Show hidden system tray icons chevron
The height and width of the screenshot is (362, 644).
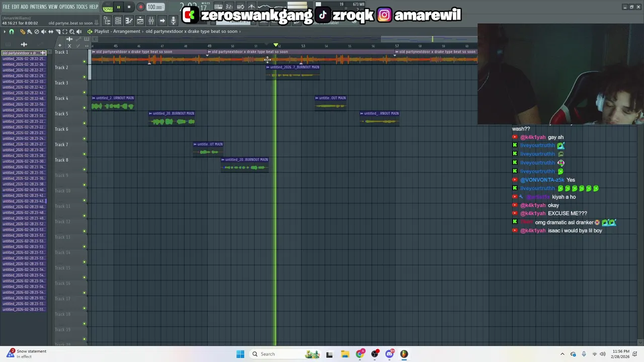pyautogui.click(x=562, y=354)
